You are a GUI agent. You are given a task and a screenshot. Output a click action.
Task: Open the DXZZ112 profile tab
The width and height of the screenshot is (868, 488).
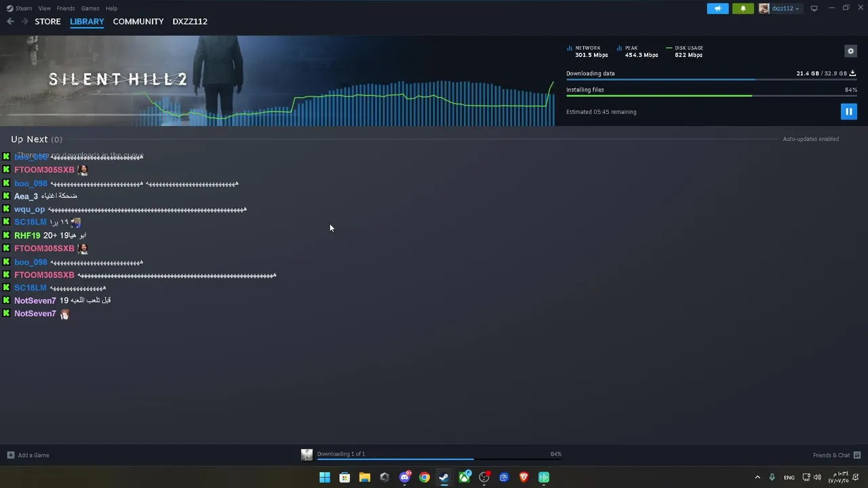pos(190,22)
